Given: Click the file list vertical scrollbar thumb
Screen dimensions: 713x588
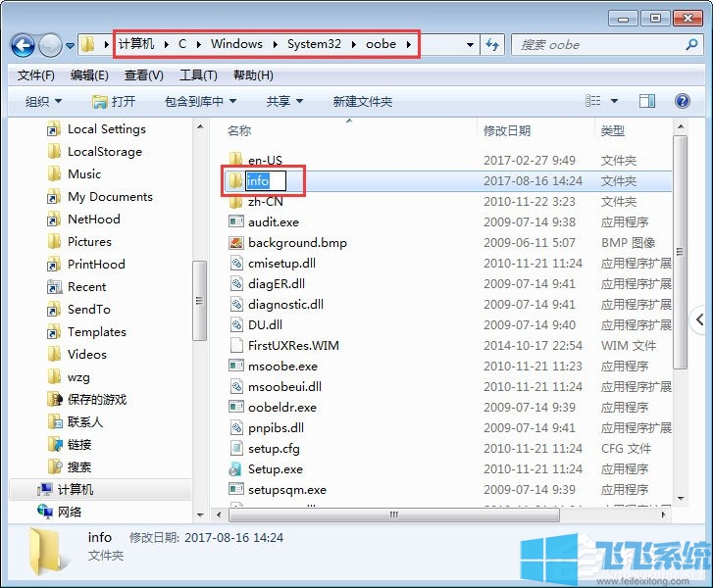Looking at the screenshot, I should (x=681, y=252).
